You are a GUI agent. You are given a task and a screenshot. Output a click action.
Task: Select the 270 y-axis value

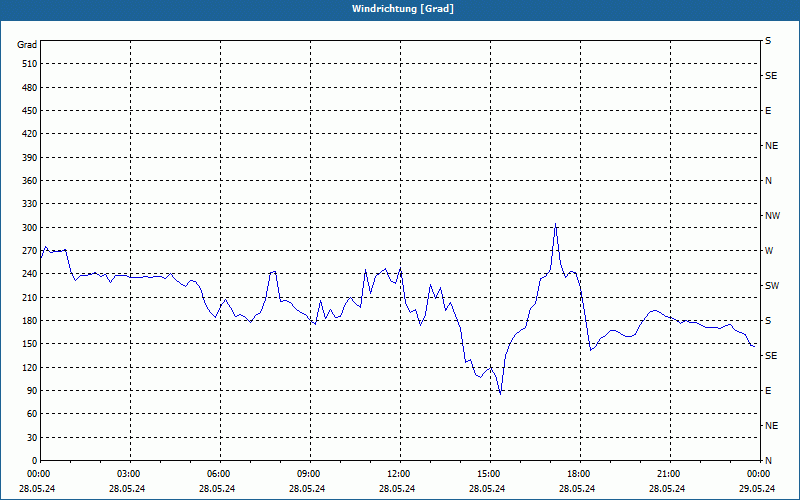[x=30, y=251]
